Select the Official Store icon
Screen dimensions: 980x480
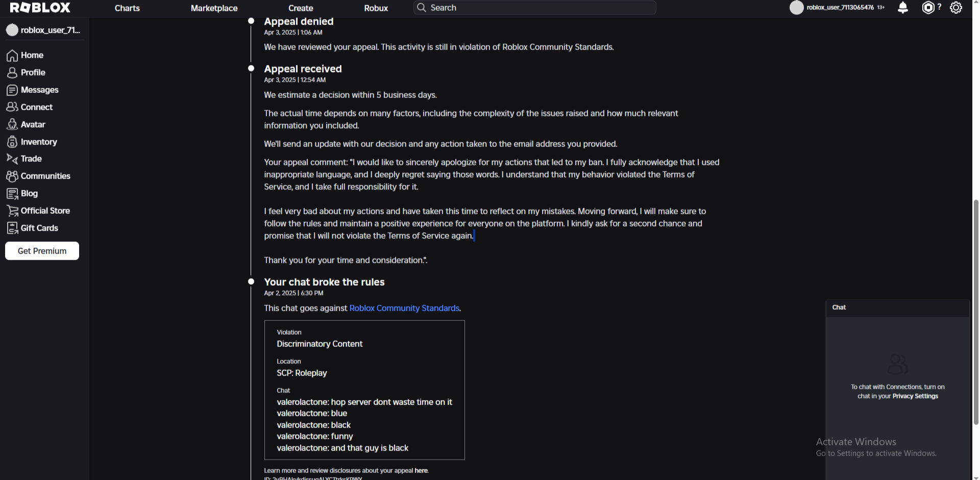[12, 210]
